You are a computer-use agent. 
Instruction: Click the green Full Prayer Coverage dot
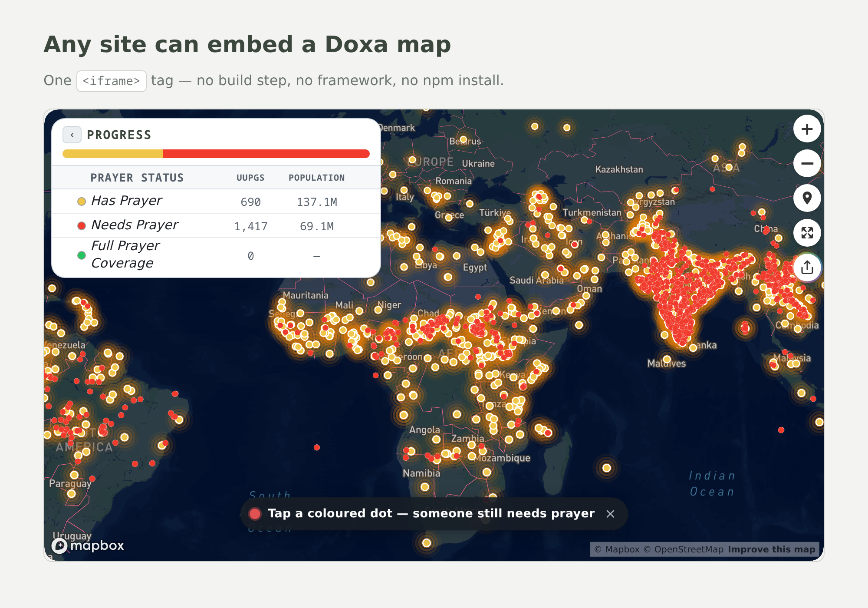pos(81,255)
